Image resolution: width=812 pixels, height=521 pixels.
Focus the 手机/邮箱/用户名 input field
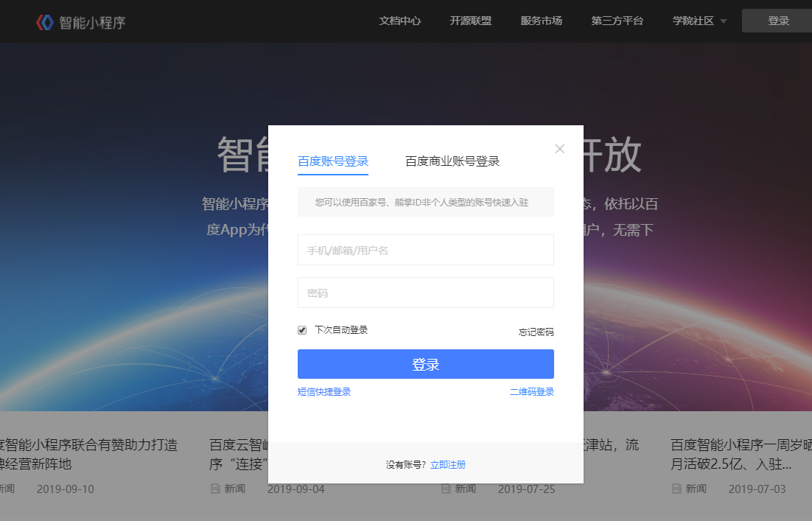426,250
